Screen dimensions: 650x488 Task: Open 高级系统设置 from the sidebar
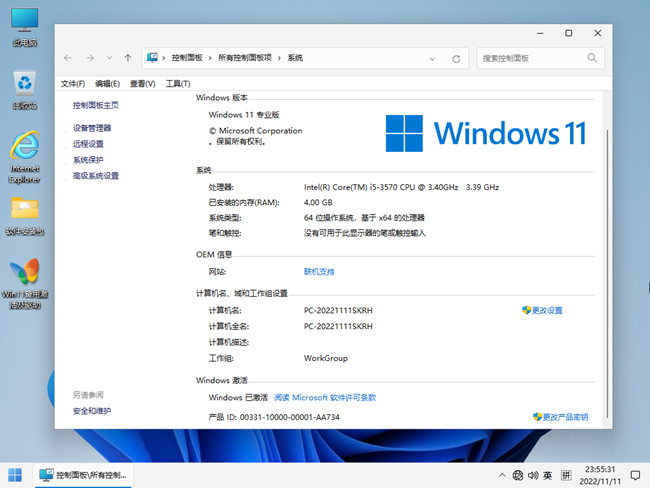tap(96, 176)
